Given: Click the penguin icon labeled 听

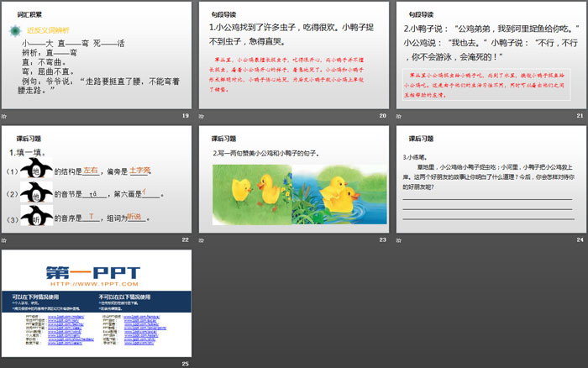Looking at the screenshot, I should click(36, 218).
